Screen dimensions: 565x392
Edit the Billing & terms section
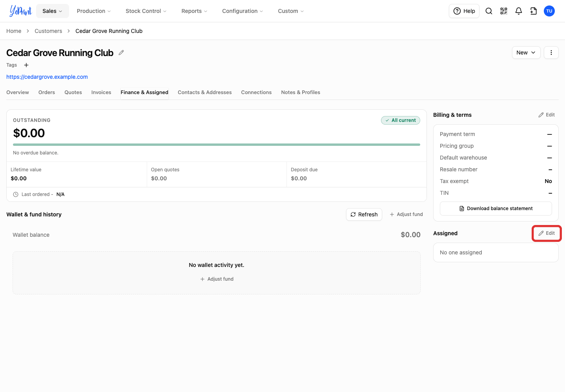click(x=547, y=115)
